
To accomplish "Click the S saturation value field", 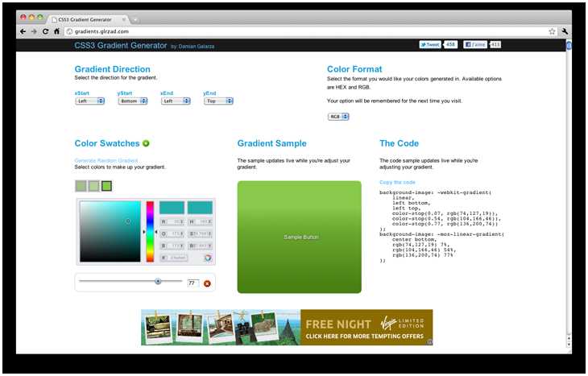I will pos(201,234).
